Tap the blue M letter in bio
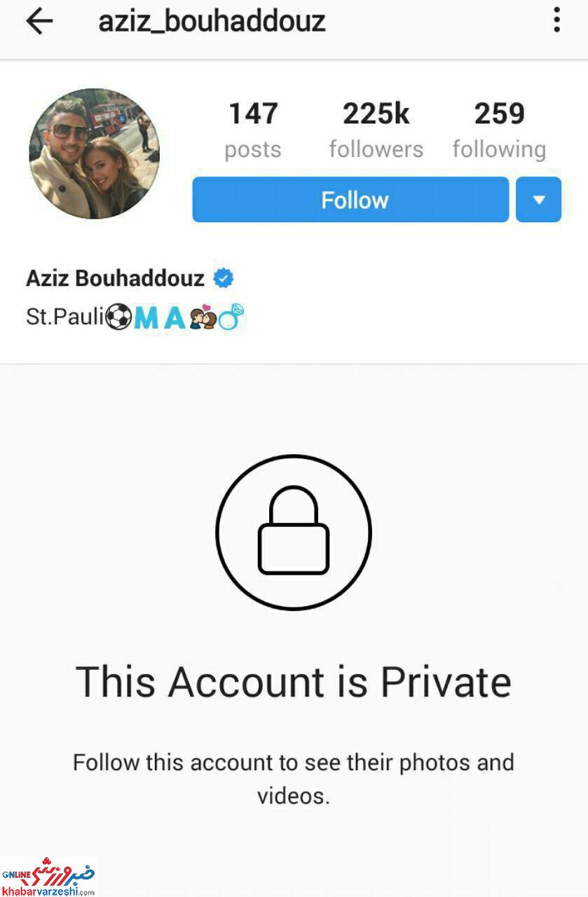Image resolution: width=588 pixels, height=897 pixels. pyautogui.click(x=146, y=318)
